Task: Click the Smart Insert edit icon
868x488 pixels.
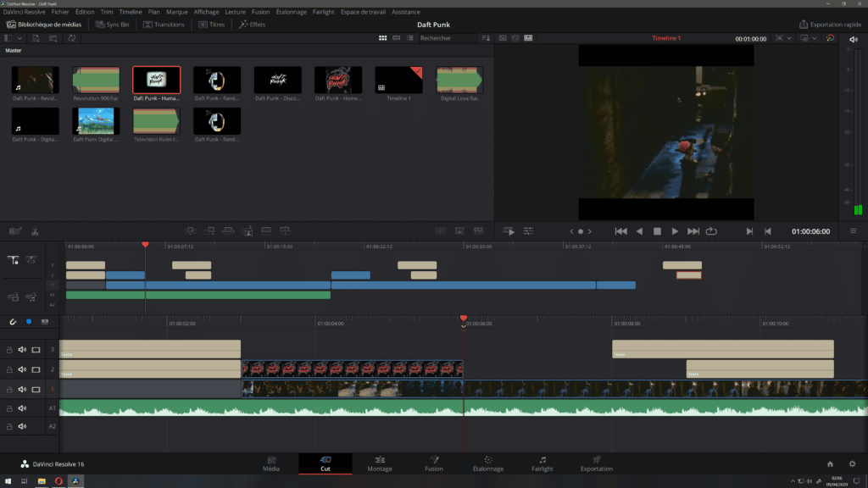Action: point(190,230)
